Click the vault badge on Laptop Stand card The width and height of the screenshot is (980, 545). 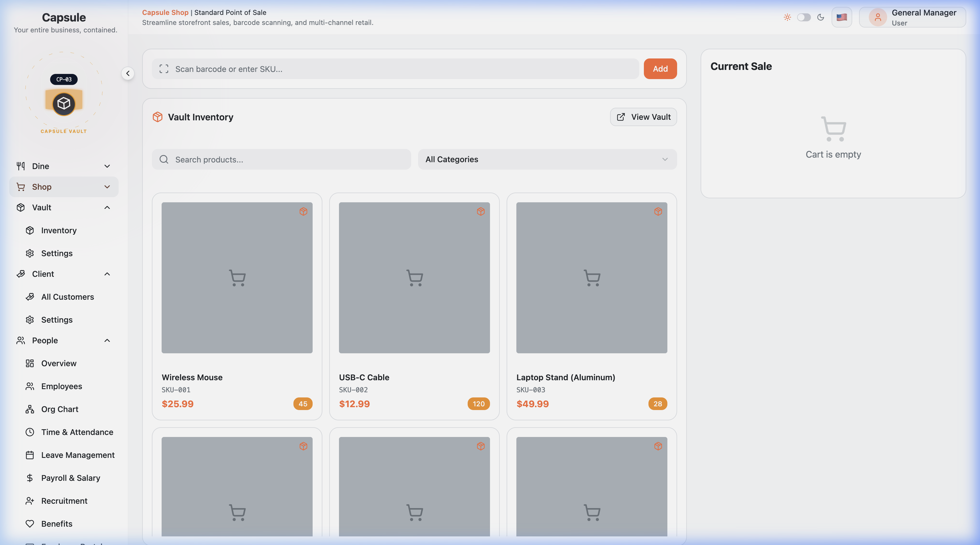click(x=658, y=211)
